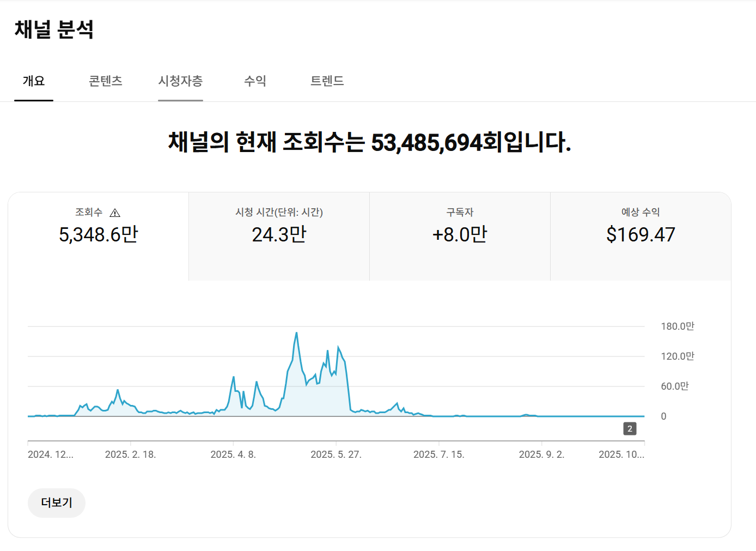This screenshot has height=551, width=756.
Task: Click the 2025. 7. 15. date label
Action: (x=438, y=455)
